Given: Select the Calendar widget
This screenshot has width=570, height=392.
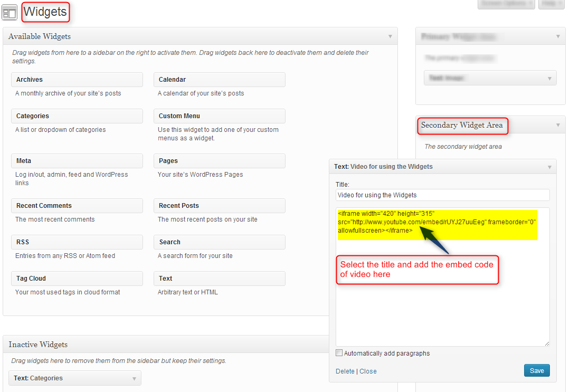Looking at the screenshot, I should pos(219,80).
